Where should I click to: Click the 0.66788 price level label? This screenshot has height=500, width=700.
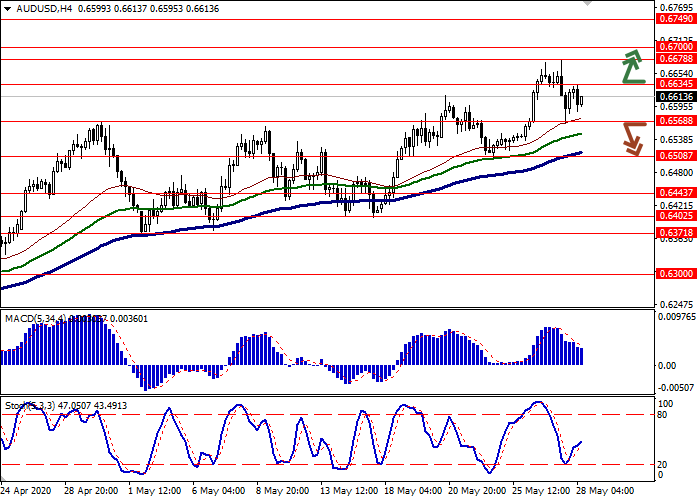point(676,59)
